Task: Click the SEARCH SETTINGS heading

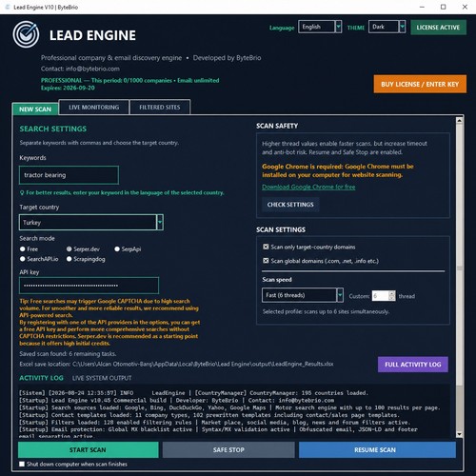Action: 53,129
